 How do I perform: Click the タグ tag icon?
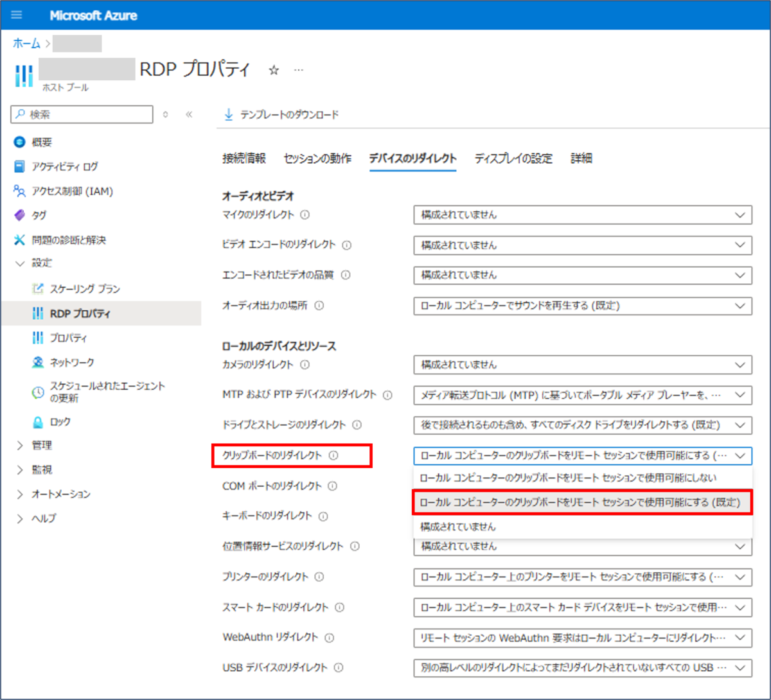coord(19,215)
